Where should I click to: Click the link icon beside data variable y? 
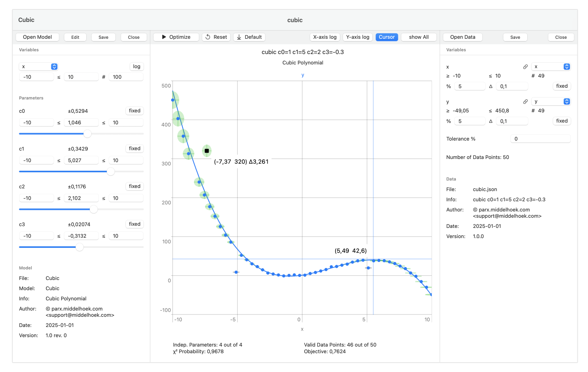pyautogui.click(x=525, y=102)
